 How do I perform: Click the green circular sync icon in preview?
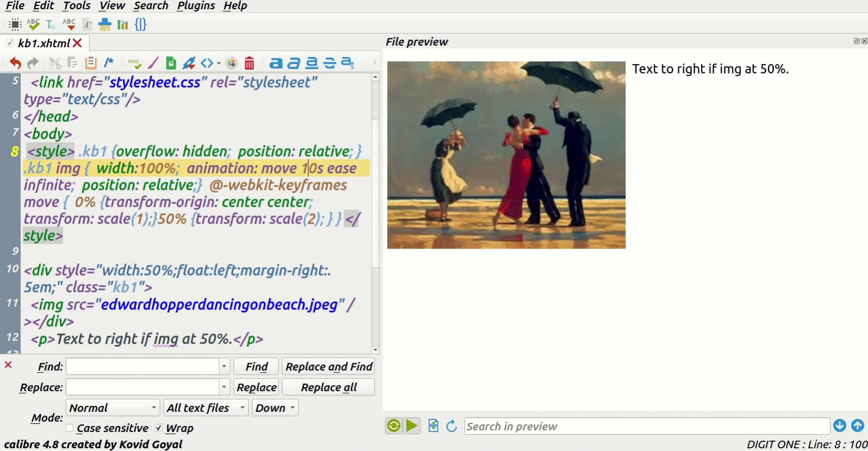(x=394, y=425)
